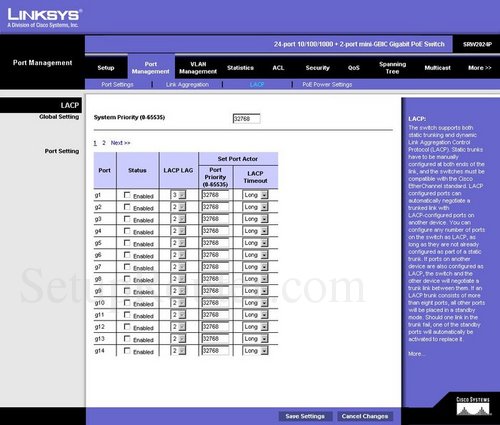The width and height of the screenshot is (500, 425).
Task: Open the More... help link
Action: [x=416, y=354]
